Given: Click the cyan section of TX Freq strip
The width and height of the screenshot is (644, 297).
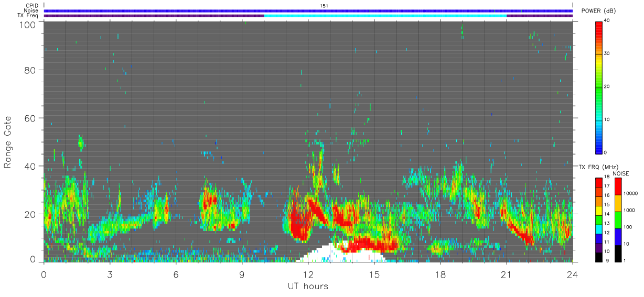Looking at the screenshot, I should (x=385, y=16).
